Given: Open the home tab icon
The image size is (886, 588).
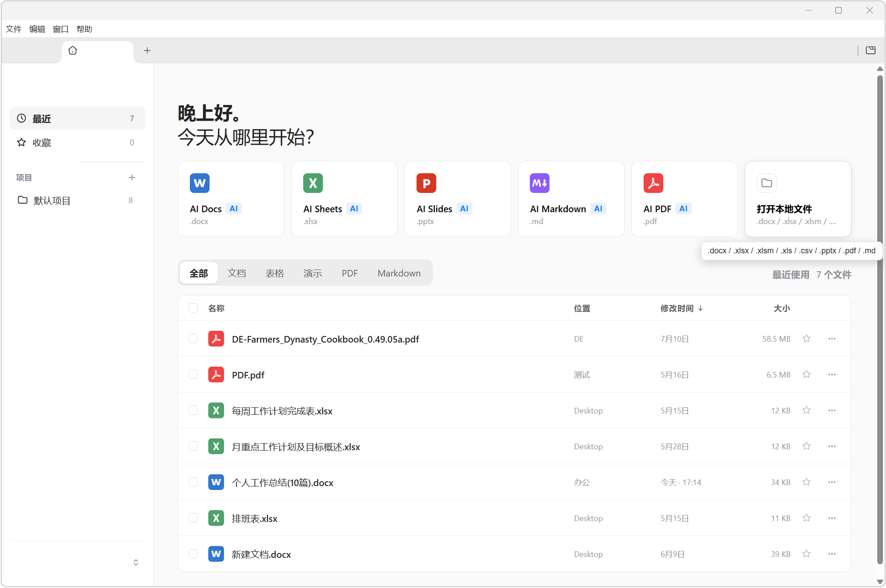Looking at the screenshot, I should (73, 51).
